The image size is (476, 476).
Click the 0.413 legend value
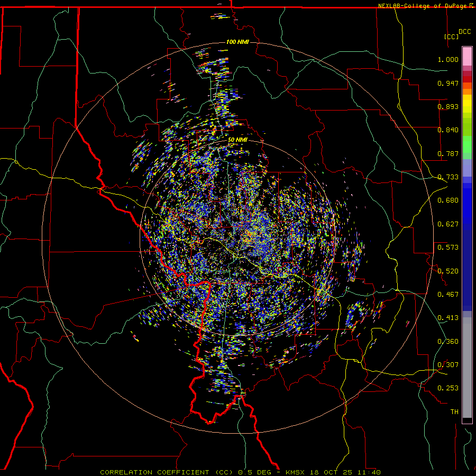tap(448, 318)
